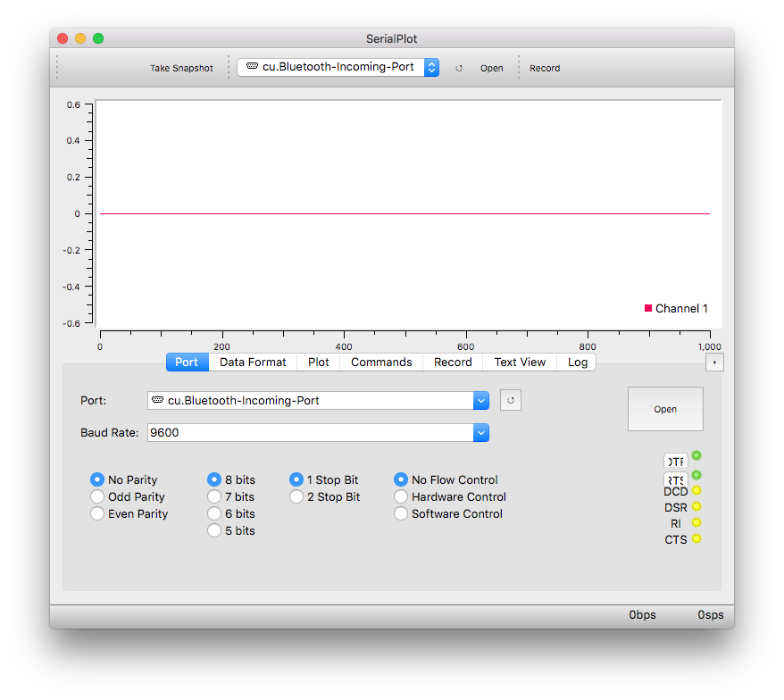Enable Hardware Control flow control

coord(401,496)
